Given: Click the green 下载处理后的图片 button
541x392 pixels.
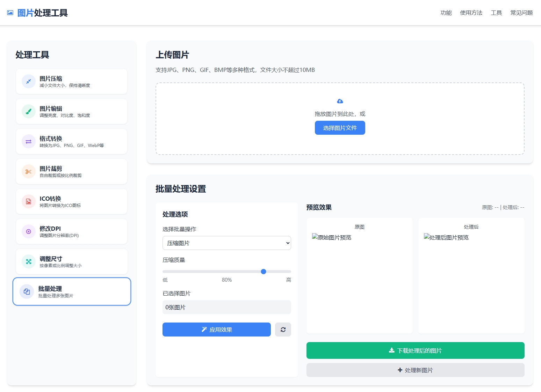Looking at the screenshot, I should click(415, 350).
